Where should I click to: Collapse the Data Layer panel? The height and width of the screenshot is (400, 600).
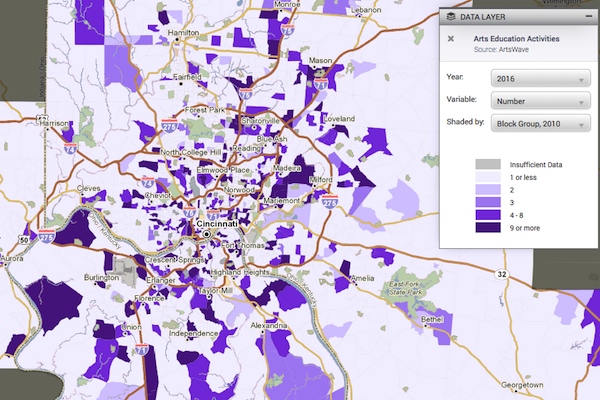point(588,17)
